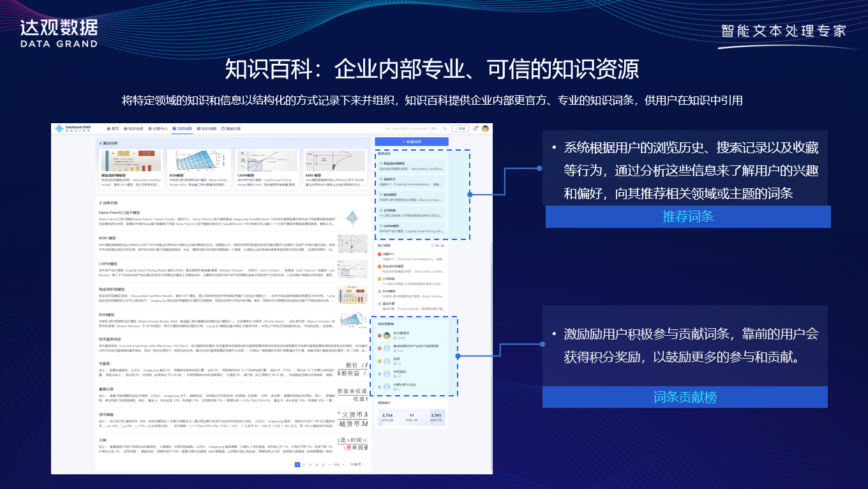Image resolution: width=868 pixels, height=489 pixels.
Task: Click 知识管理员 contributor avatar
Action: (386, 335)
